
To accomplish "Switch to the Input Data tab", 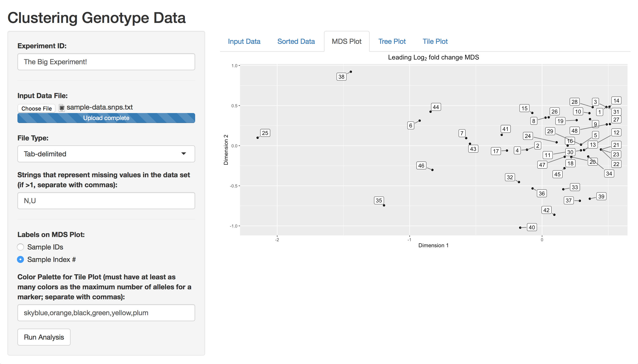I will (244, 42).
